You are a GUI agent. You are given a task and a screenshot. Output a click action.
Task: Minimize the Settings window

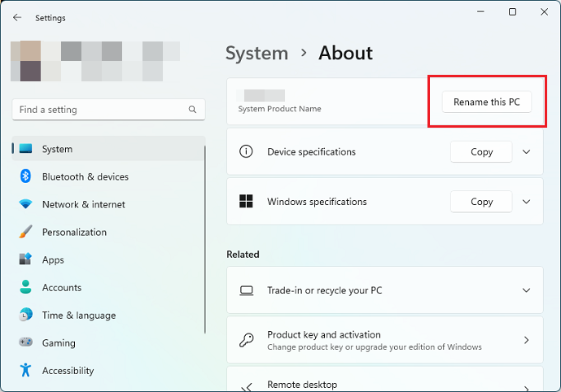point(480,11)
